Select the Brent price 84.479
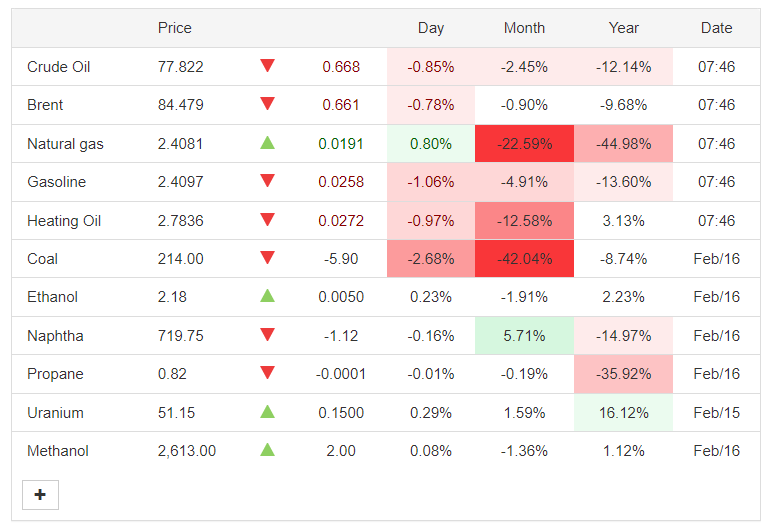The width and height of the screenshot is (770, 529). [x=181, y=105]
